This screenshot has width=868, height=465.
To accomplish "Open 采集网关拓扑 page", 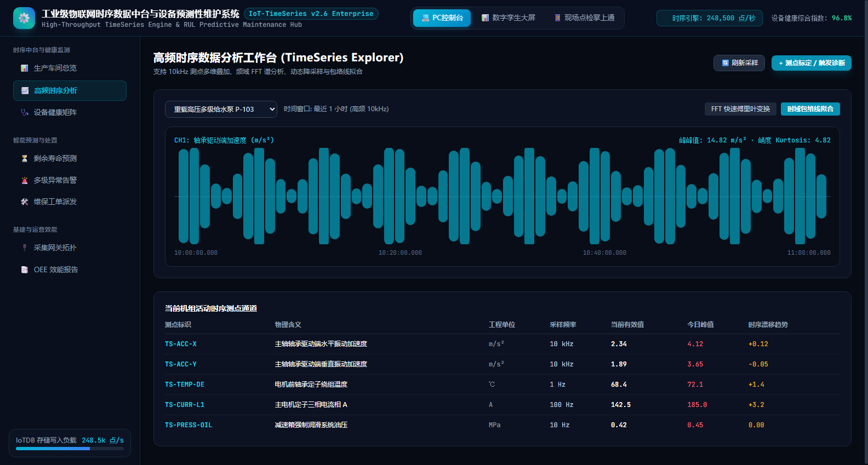I will [x=70, y=248].
